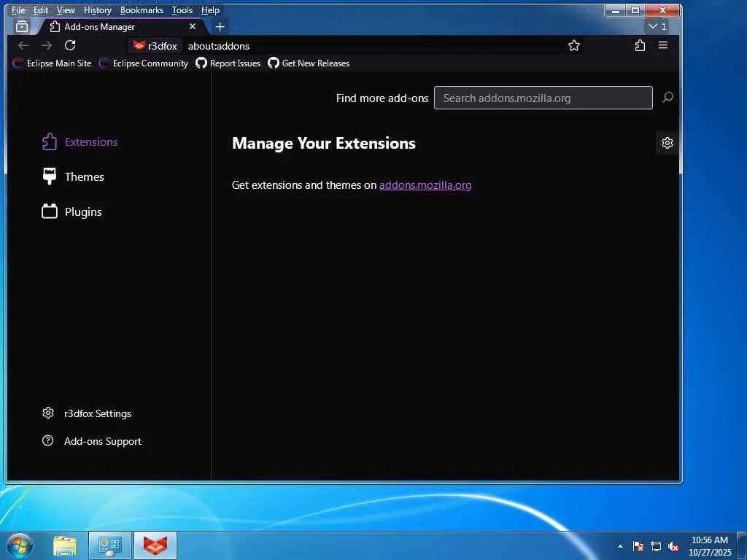Open the Report Issues bookmark
747x560 pixels.
tap(228, 63)
